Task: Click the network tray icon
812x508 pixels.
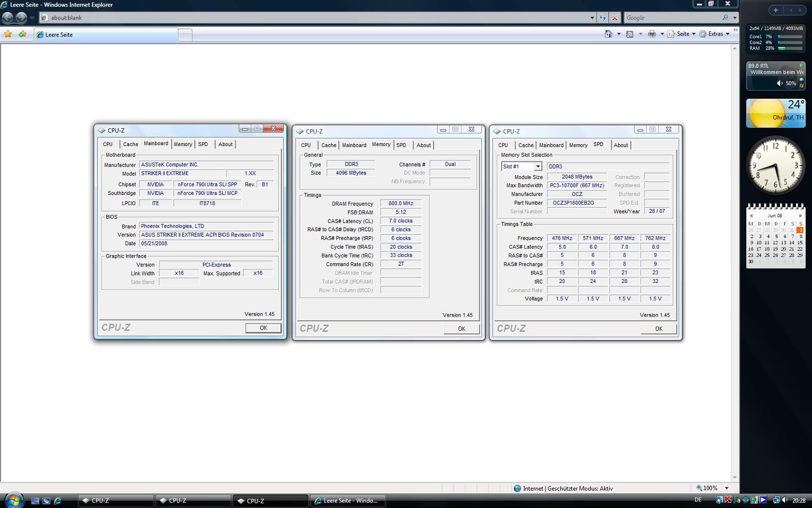Action: pos(776,500)
